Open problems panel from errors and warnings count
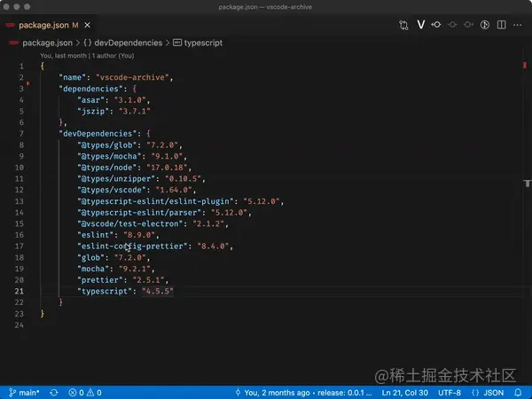The image size is (532, 399). tap(85, 392)
